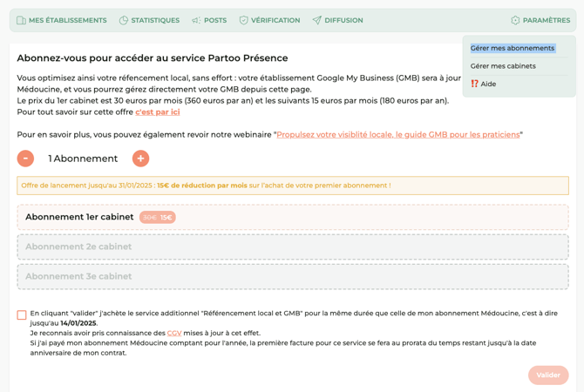Click the 15€ discounted price badge
The width and height of the screenshot is (584, 392).
[166, 217]
